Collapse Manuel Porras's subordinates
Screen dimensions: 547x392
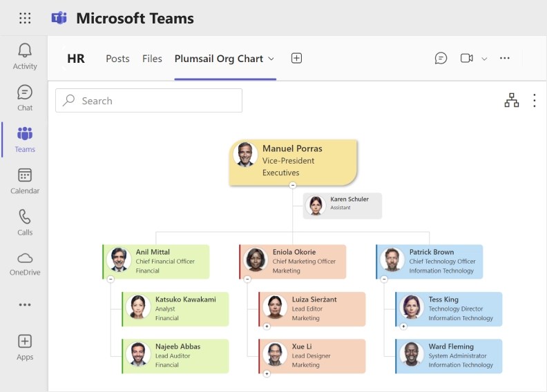(293, 186)
